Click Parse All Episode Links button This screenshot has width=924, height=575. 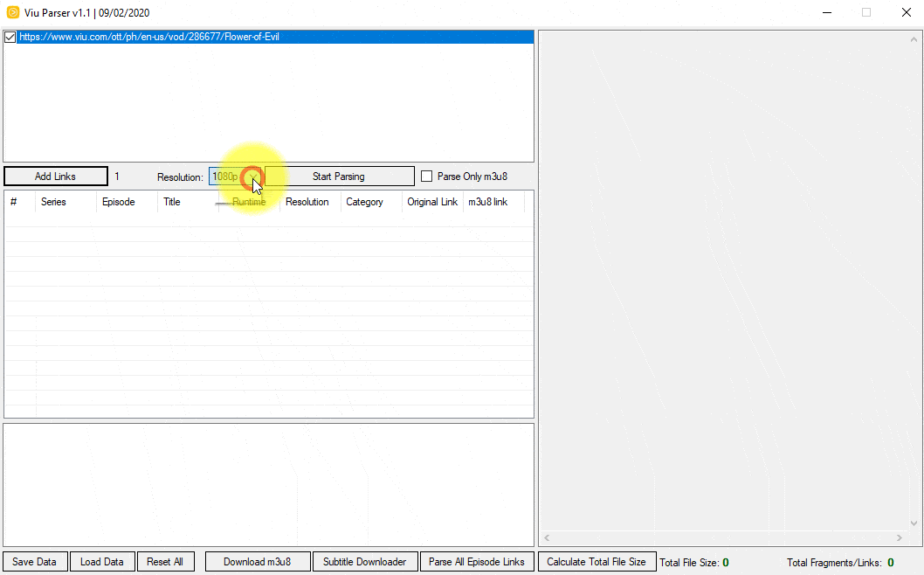(x=477, y=561)
